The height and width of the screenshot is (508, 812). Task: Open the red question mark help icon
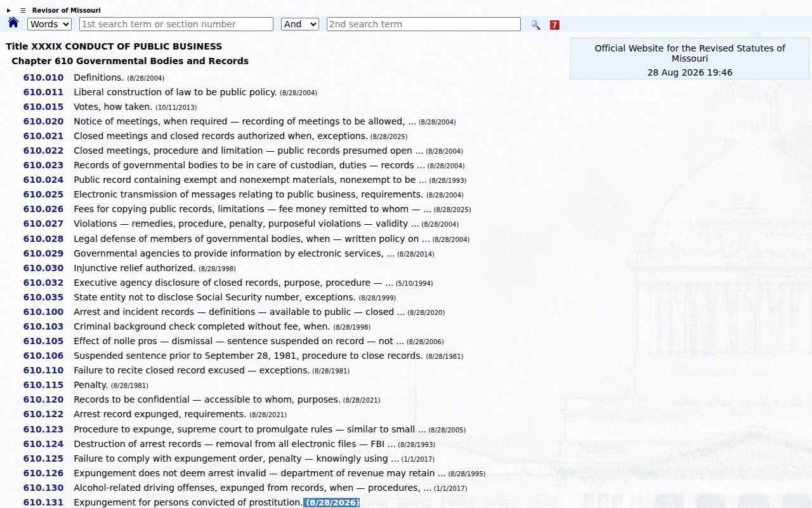[x=554, y=25]
